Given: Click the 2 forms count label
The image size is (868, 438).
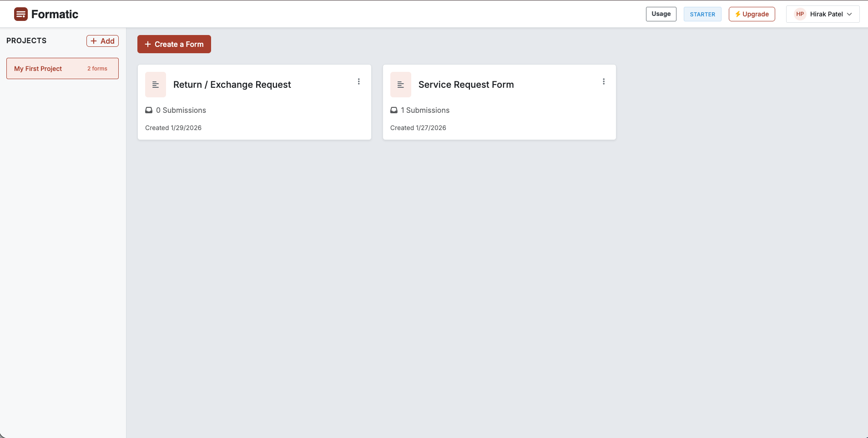Looking at the screenshot, I should [x=97, y=68].
